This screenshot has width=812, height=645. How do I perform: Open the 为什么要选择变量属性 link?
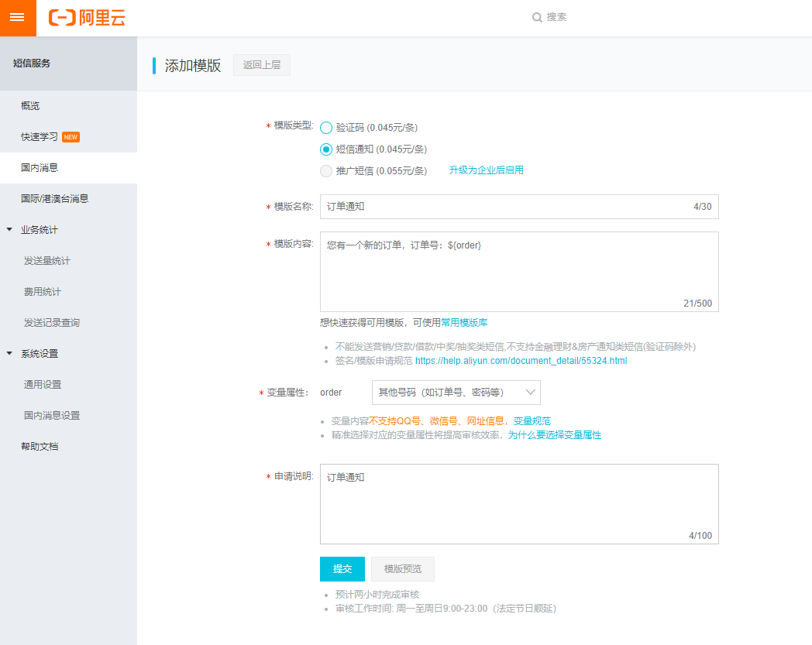click(x=554, y=435)
